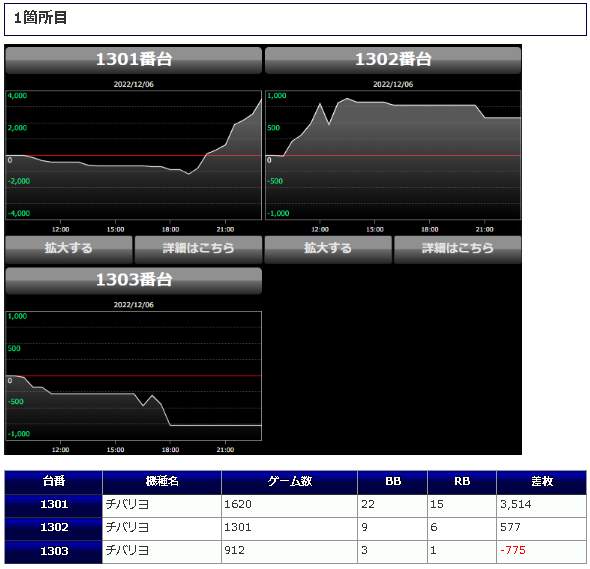Click the 1302番台 slump graph

393,155
